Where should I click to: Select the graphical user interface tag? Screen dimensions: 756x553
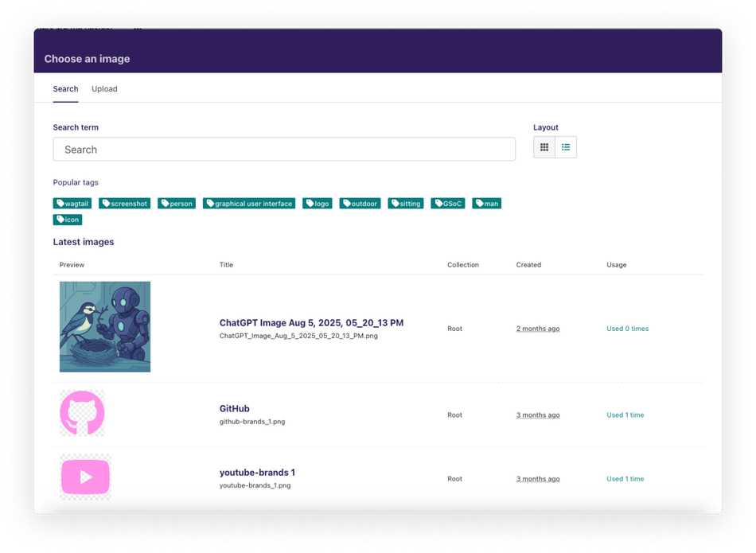(251, 203)
